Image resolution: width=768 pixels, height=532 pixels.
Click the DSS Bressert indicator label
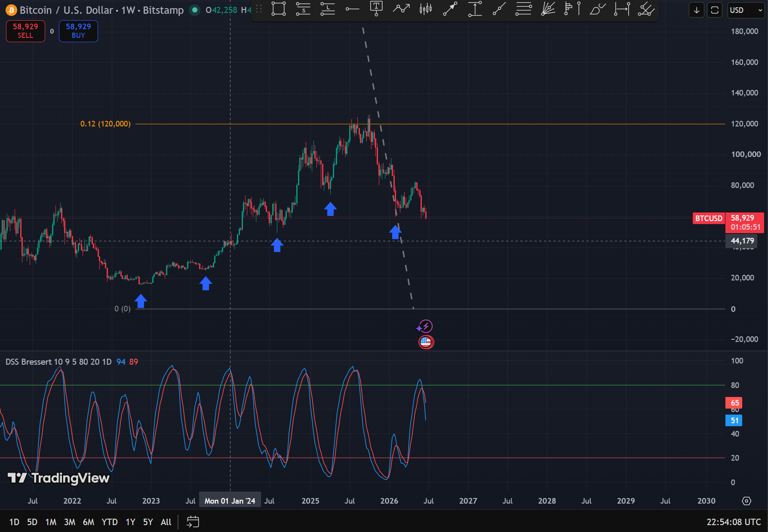[x=58, y=362]
